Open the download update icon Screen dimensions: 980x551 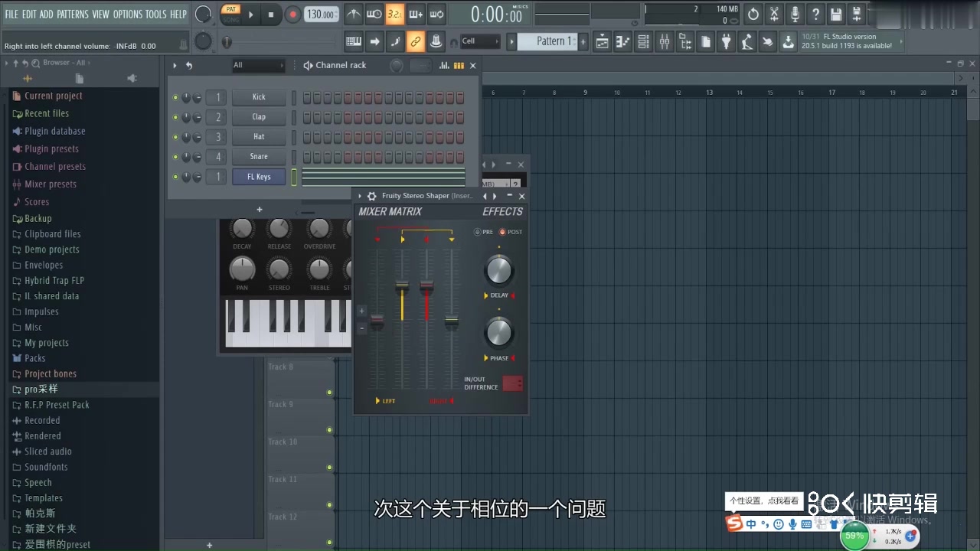click(x=788, y=42)
